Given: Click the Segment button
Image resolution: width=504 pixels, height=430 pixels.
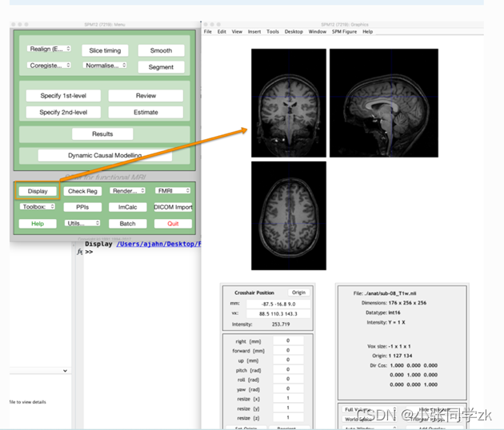Looking at the screenshot, I should pos(161,67).
